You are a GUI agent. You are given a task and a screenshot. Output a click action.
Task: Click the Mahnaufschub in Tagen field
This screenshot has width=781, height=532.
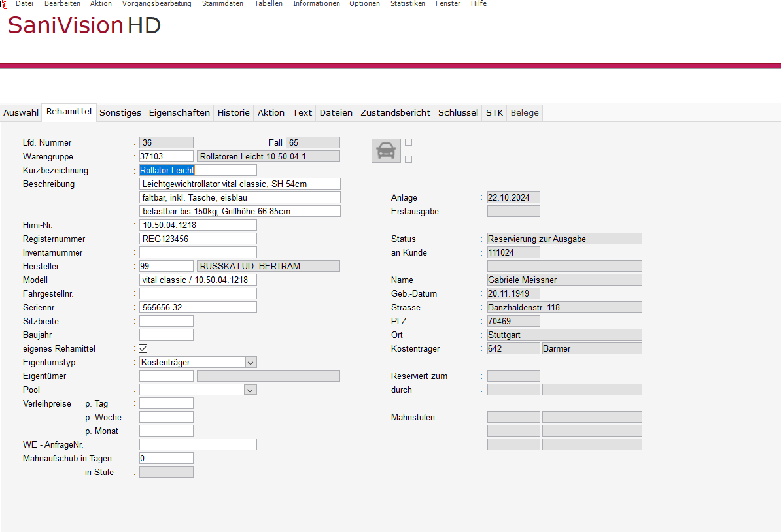[166, 459]
